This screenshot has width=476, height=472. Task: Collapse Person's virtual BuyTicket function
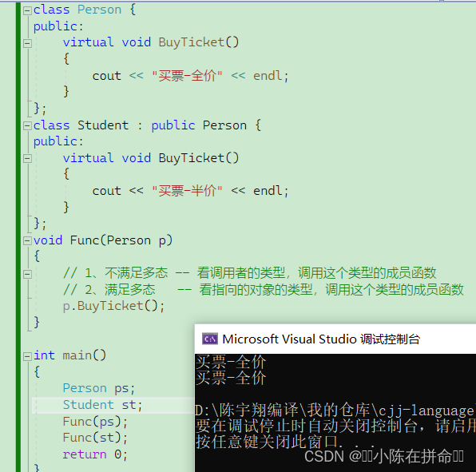27,43
